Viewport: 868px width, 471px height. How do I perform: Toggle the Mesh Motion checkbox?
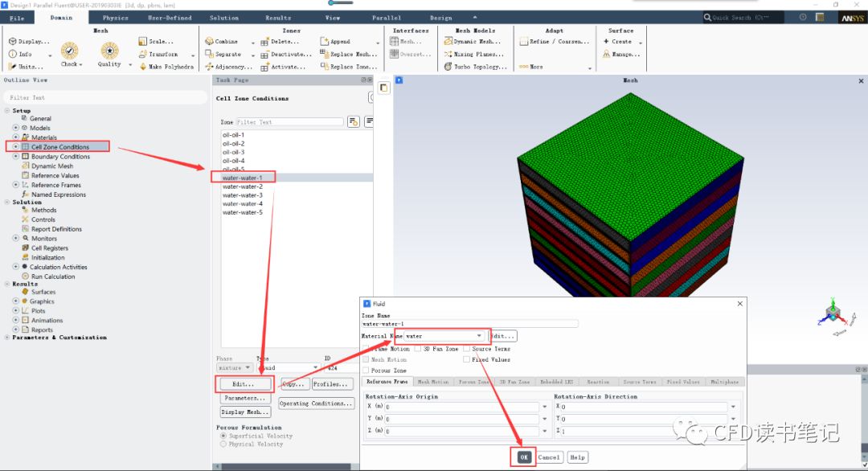(x=366, y=360)
